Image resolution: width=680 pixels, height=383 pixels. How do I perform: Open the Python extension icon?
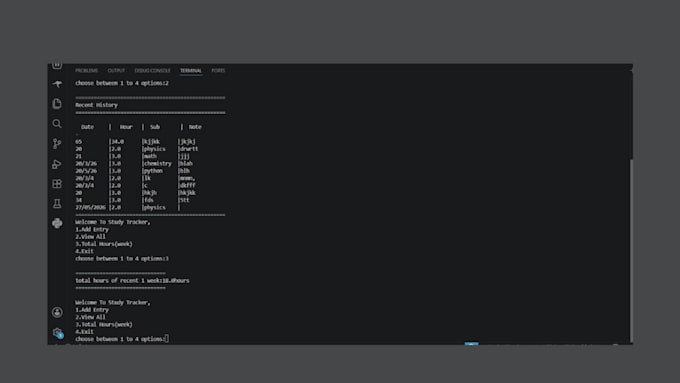[x=57, y=223]
